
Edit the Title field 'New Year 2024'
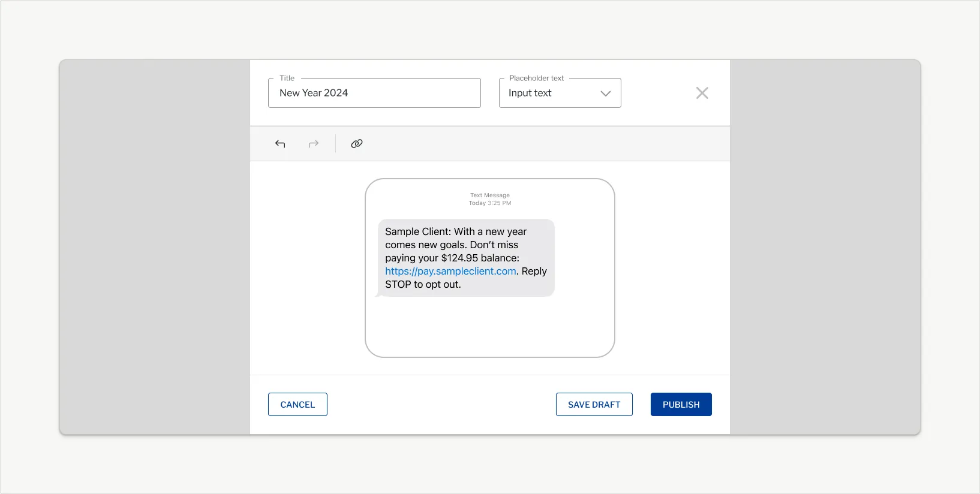pyautogui.click(x=374, y=93)
